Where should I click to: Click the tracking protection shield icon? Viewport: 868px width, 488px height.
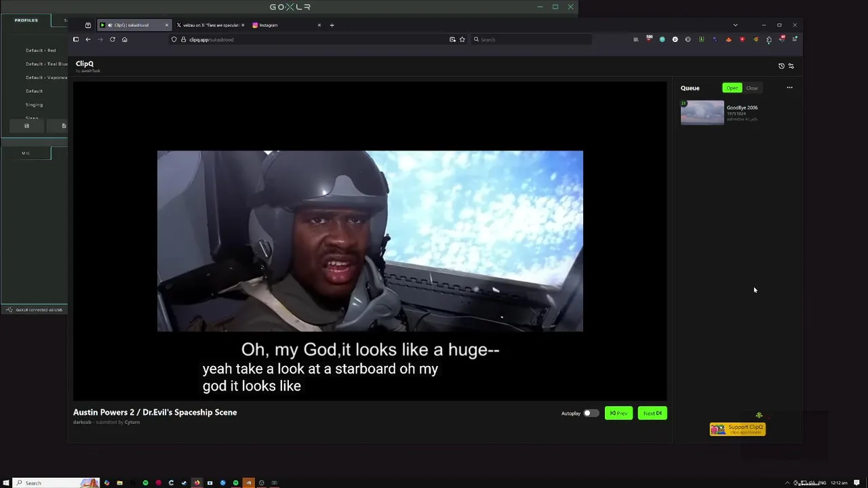pos(174,39)
